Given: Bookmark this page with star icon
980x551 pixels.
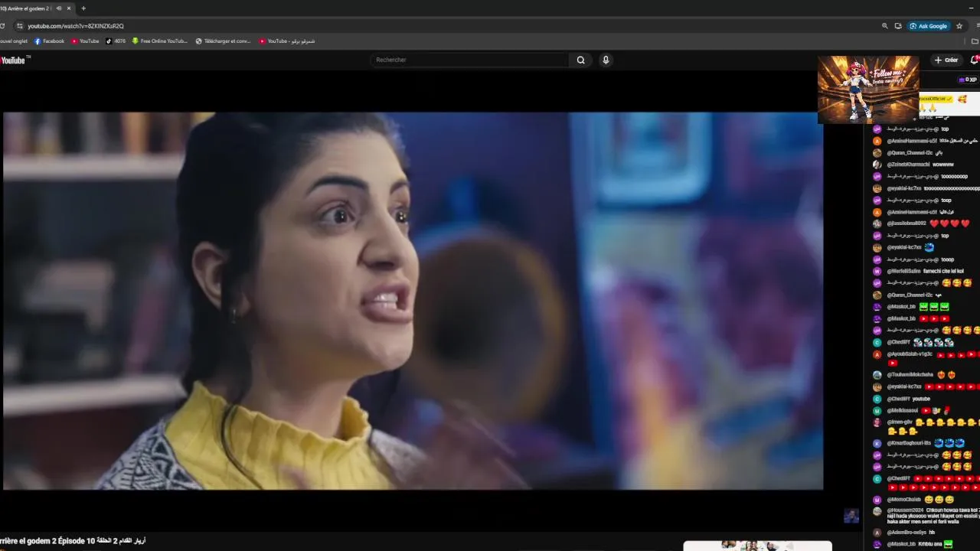Looking at the screenshot, I should [959, 26].
